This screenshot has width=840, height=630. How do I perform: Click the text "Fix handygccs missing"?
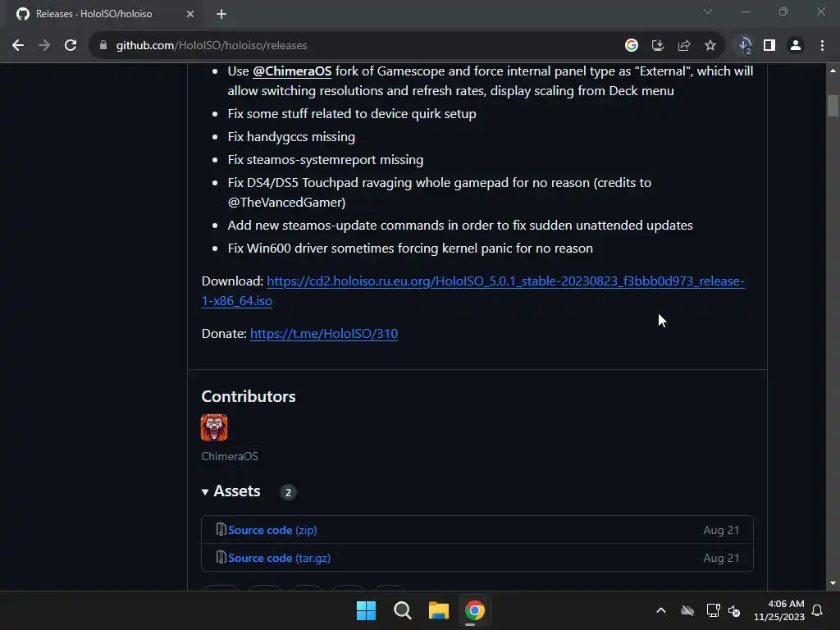coord(291,137)
